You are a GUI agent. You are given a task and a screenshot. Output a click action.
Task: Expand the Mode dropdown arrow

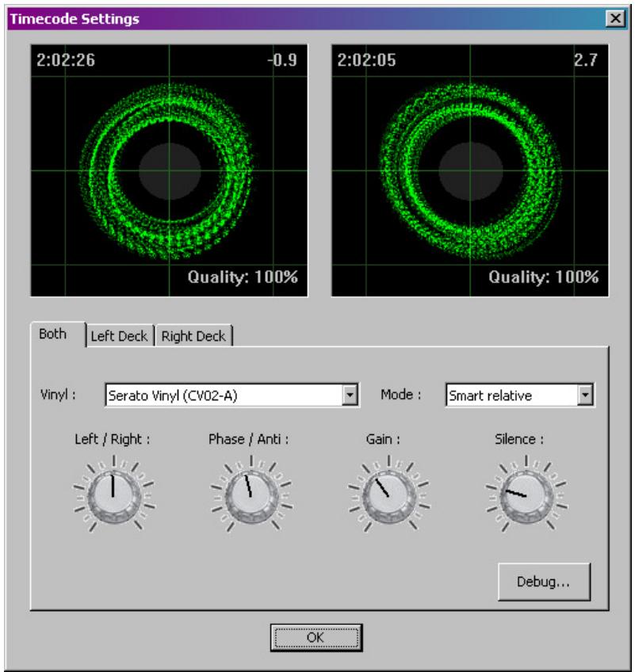[x=585, y=395]
